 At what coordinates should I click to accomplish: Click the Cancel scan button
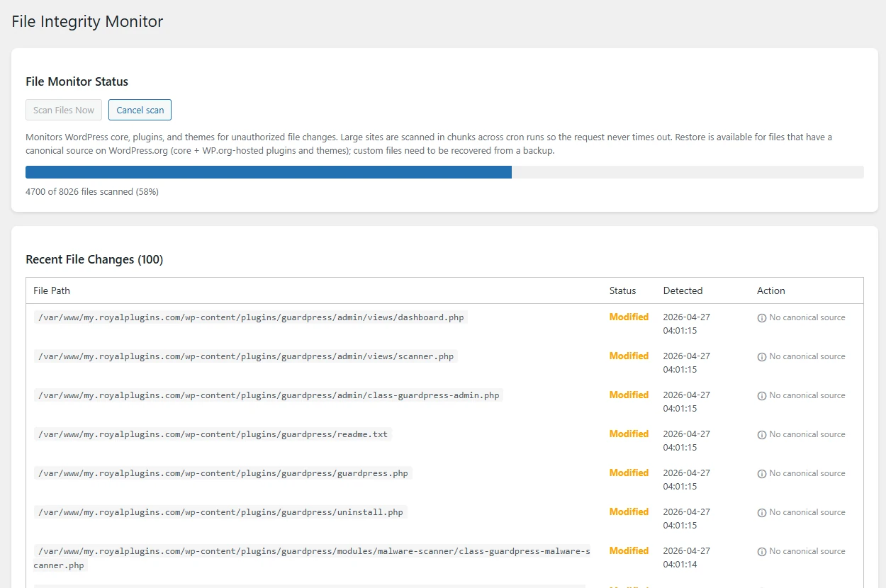[140, 110]
